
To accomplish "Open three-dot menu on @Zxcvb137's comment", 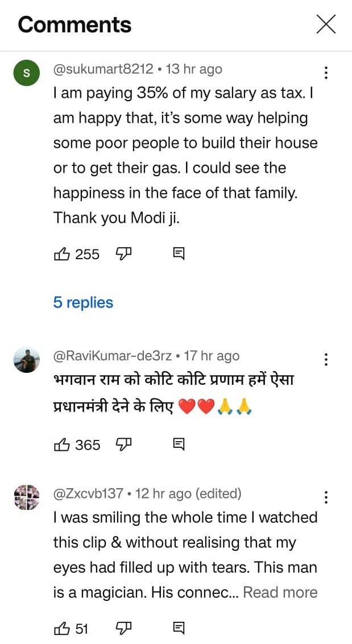I will pyautogui.click(x=326, y=498).
